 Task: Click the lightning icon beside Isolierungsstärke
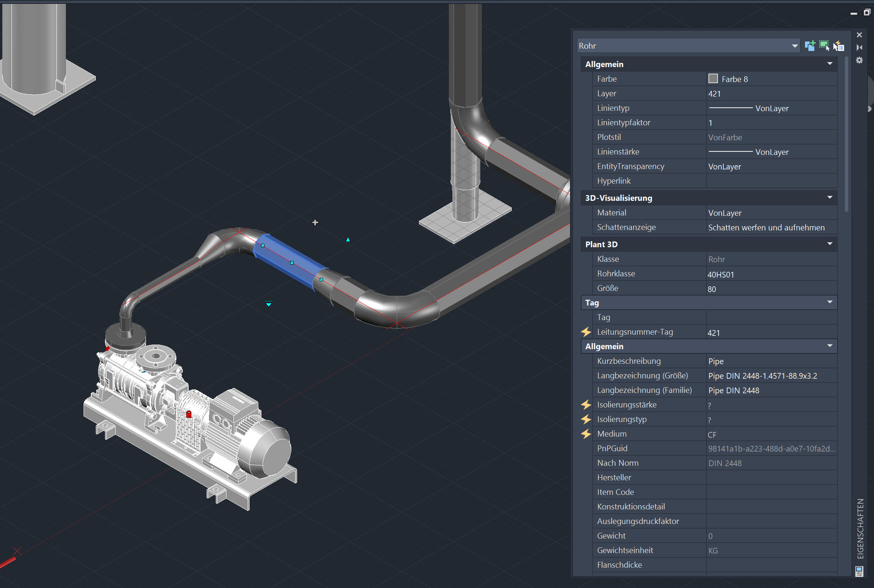[586, 404]
